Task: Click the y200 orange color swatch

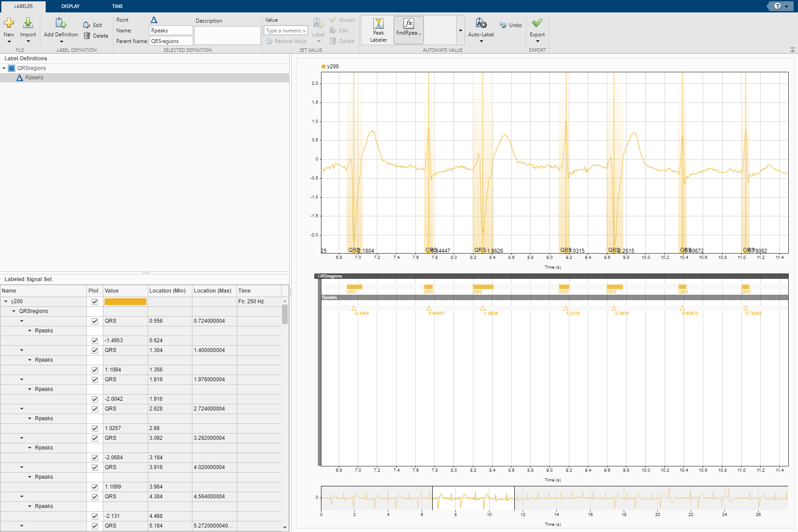Action: point(125,302)
